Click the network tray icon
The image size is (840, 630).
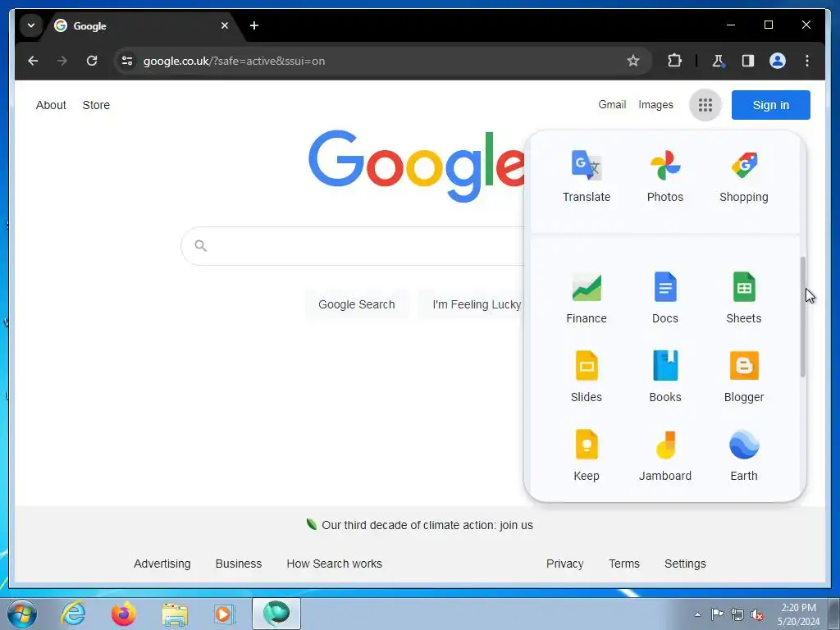pyautogui.click(x=737, y=614)
